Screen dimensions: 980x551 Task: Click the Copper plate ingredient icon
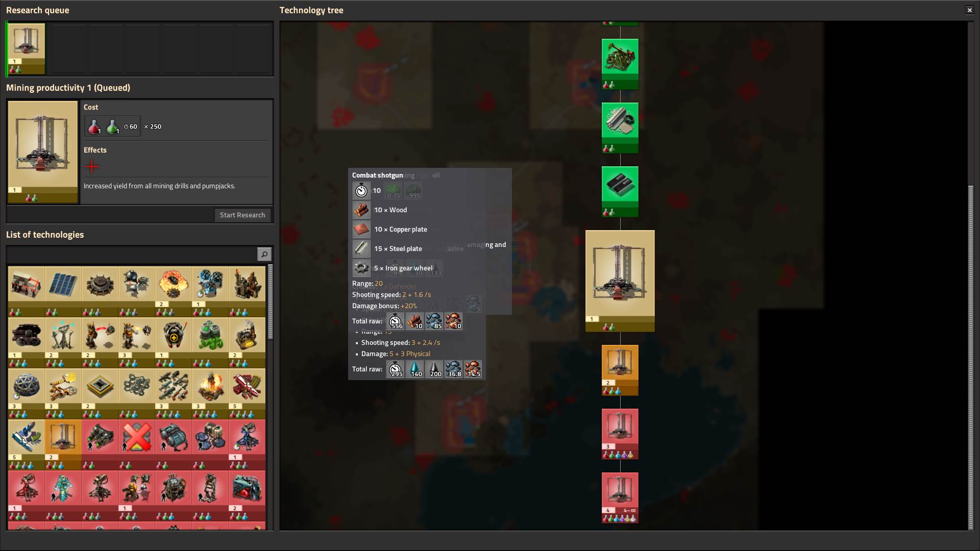tap(361, 229)
